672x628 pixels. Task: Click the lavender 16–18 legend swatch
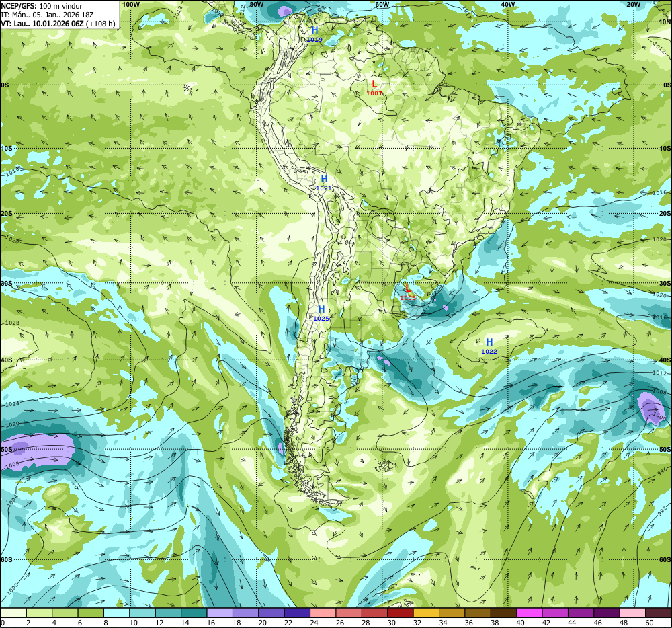click(x=220, y=613)
